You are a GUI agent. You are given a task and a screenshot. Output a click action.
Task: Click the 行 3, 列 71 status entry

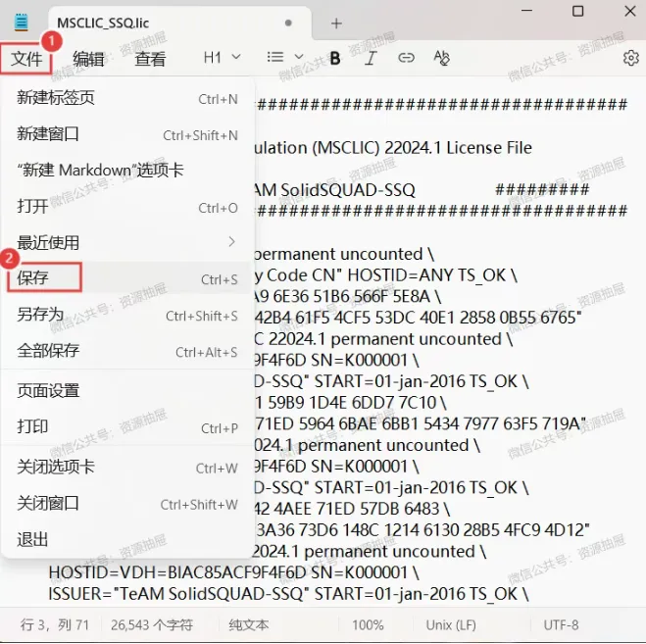55,625
